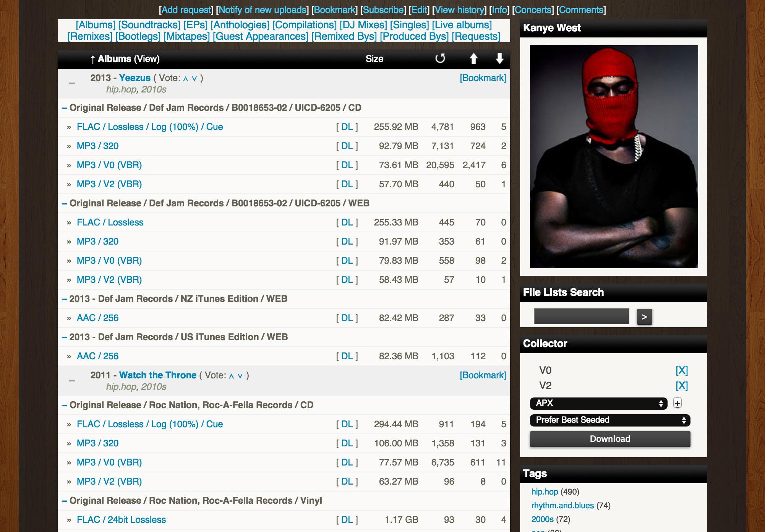Focus the File Lists Search field
This screenshot has height=532, width=765.
coord(581,316)
